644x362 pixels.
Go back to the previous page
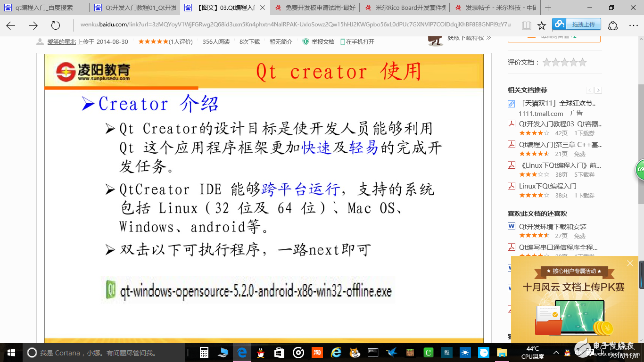pos(10,25)
